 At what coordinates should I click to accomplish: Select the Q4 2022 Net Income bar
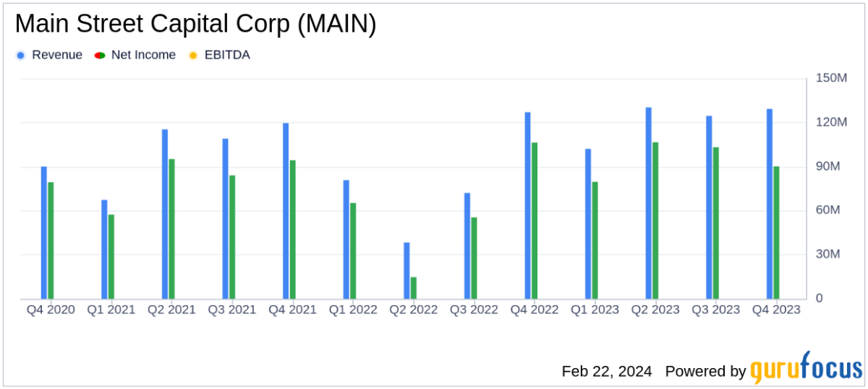tap(535, 221)
